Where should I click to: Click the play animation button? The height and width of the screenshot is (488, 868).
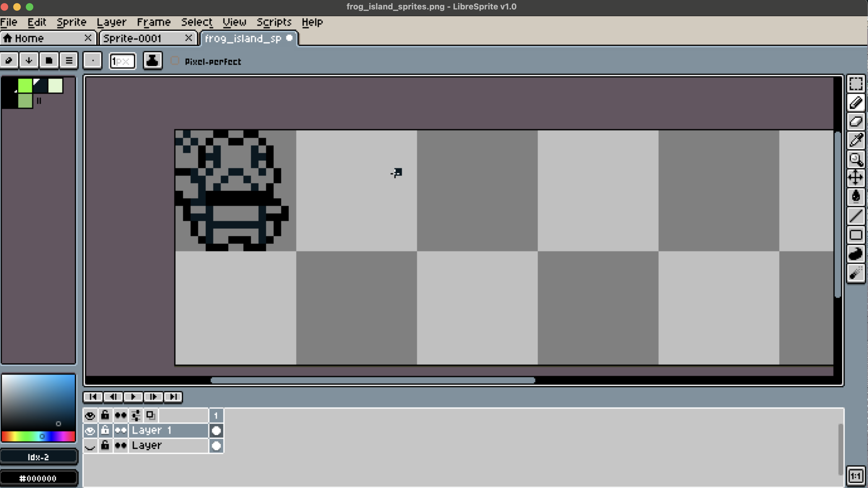133,397
